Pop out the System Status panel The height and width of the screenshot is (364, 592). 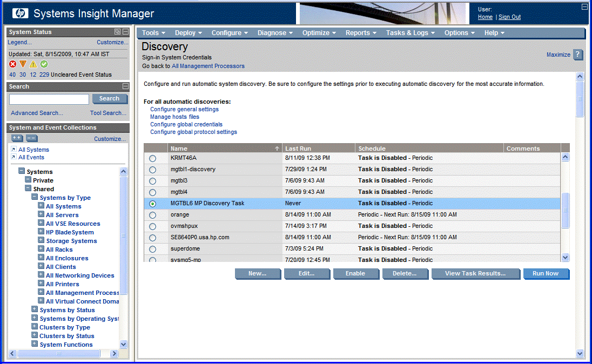click(x=117, y=32)
